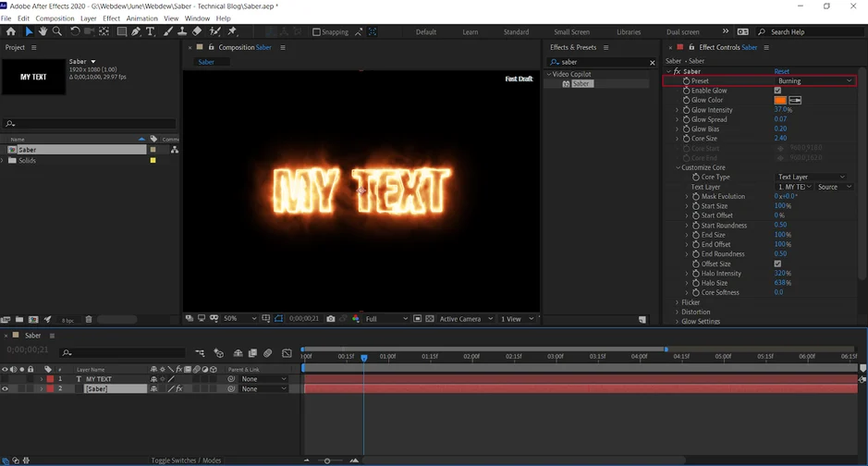The height and width of the screenshot is (466, 868).
Task: Click the current time indicator playhead
Action: [x=363, y=358]
